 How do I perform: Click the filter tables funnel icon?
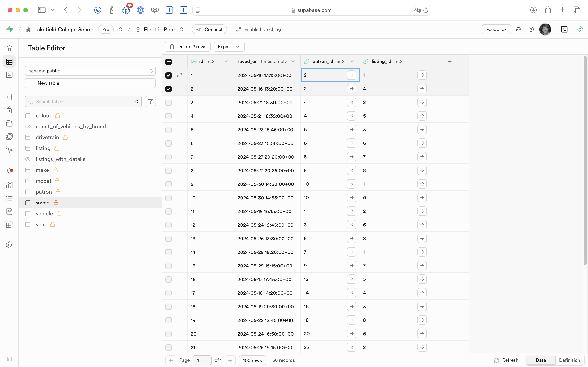(150, 101)
